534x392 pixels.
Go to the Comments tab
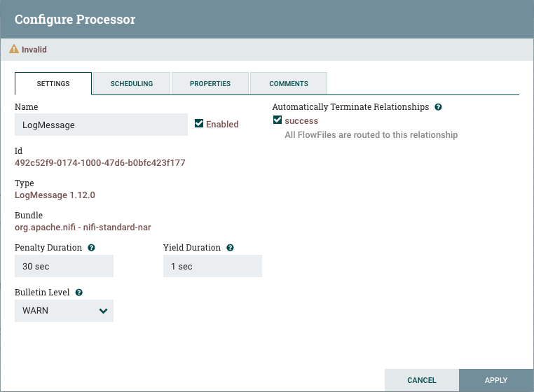pyautogui.click(x=289, y=83)
